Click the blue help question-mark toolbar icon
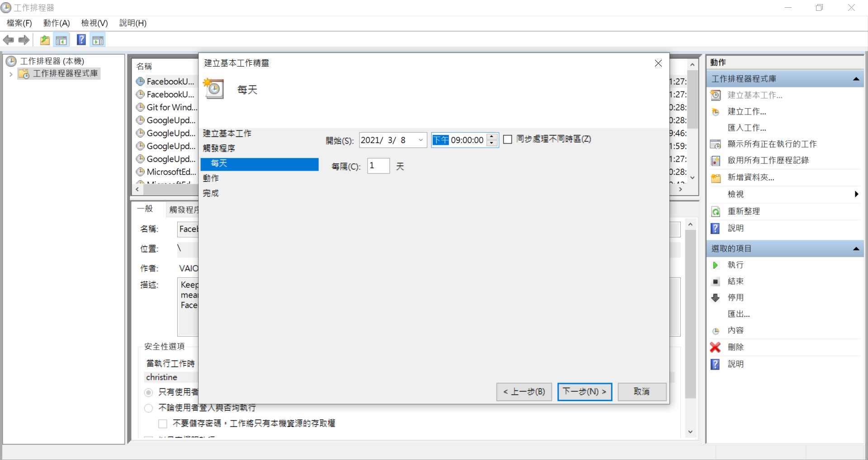 coord(81,40)
